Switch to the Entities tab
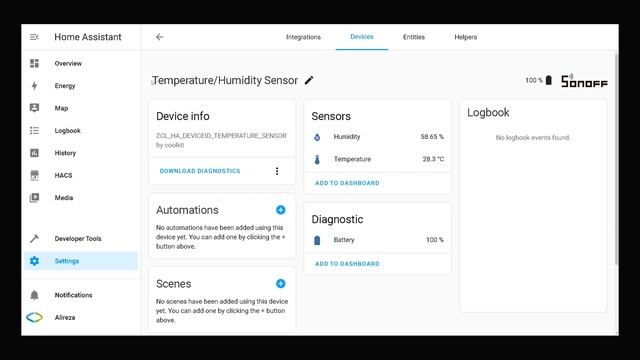 point(414,37)
